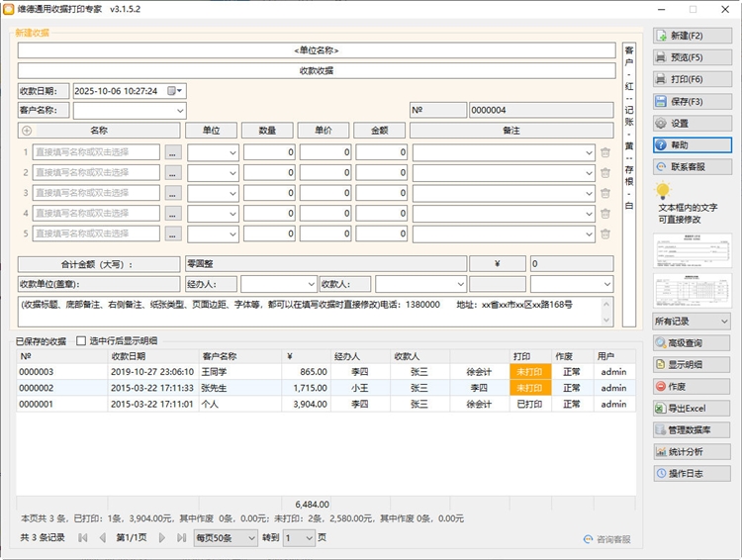Open the 统计分析 statistics tool

tap(692, 452)
